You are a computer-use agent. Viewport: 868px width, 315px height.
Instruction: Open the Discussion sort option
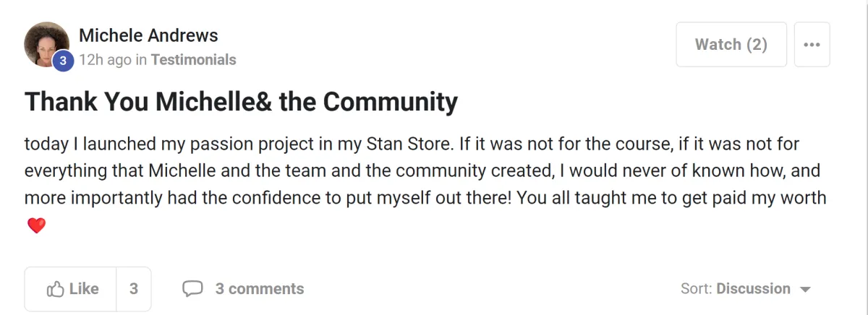pos(753,289)
